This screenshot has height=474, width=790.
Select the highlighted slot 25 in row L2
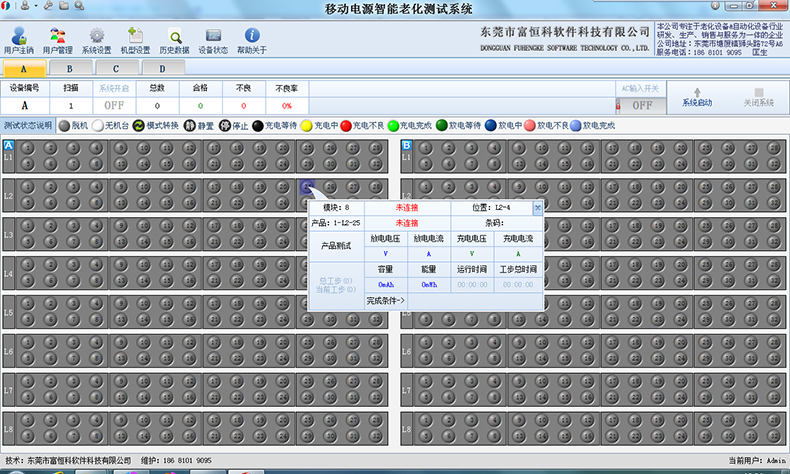pyautogui.click(x=306, y=186)
